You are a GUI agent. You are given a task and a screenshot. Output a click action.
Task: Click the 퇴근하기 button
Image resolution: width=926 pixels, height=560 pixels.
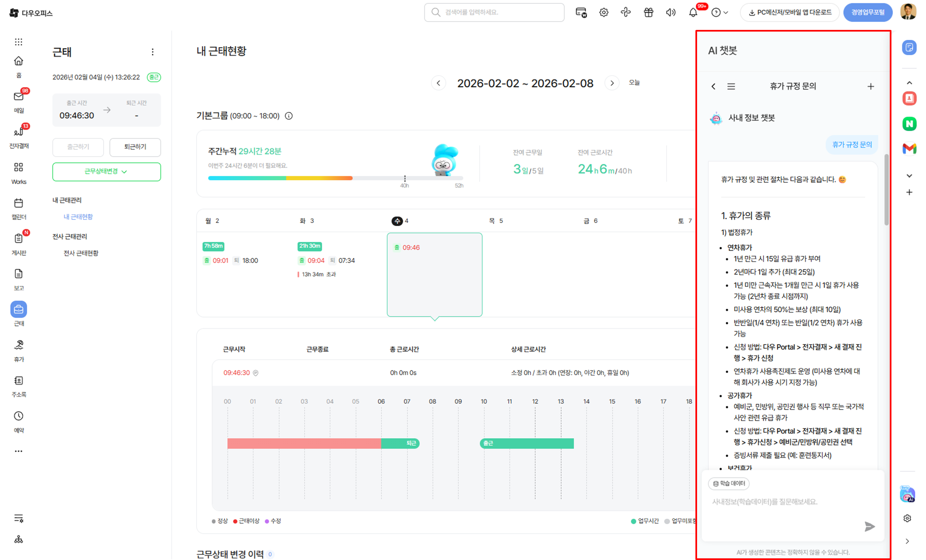click(x=135, y=147)
